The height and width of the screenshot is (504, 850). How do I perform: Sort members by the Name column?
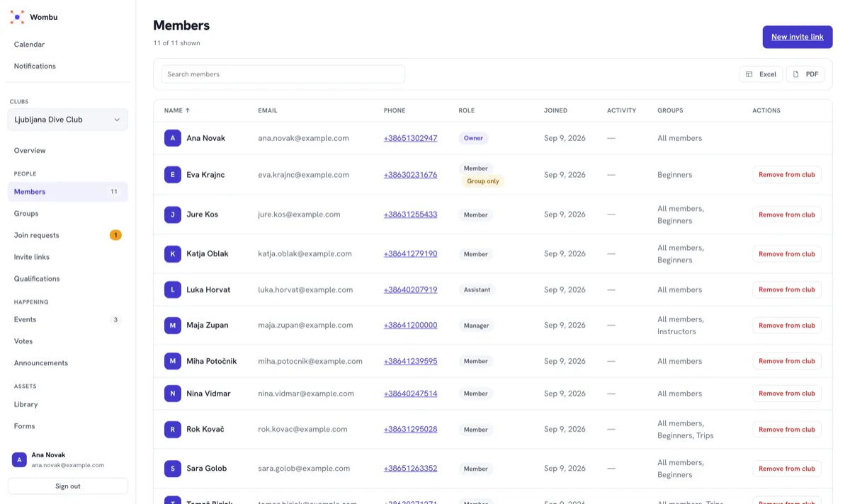coord(177,110)
